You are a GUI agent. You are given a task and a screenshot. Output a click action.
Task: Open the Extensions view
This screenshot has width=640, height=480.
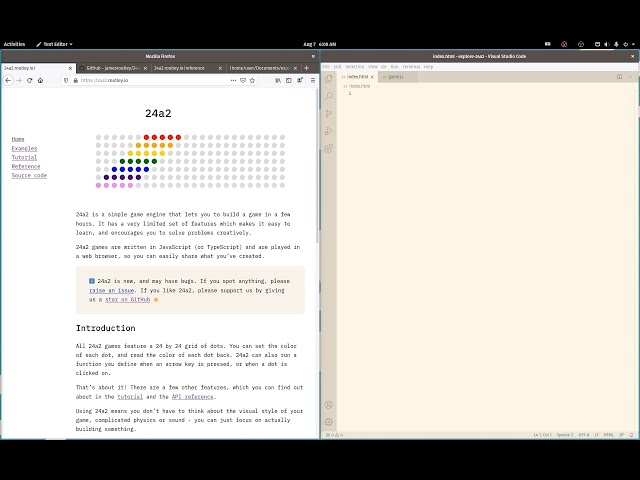[x=329, y=148]
